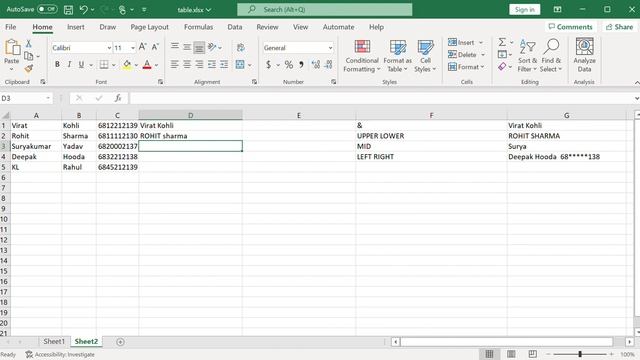Apply Percent Style format
Image resolution: width=640 pixels, height=360 pixels.
click(289, 64)
